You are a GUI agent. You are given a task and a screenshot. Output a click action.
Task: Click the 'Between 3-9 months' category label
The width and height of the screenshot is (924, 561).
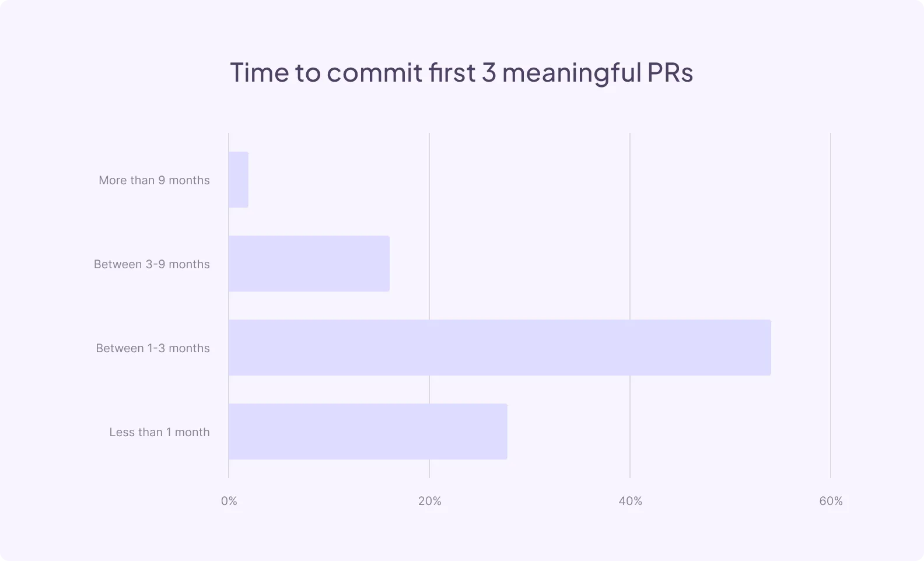point(152,264)
